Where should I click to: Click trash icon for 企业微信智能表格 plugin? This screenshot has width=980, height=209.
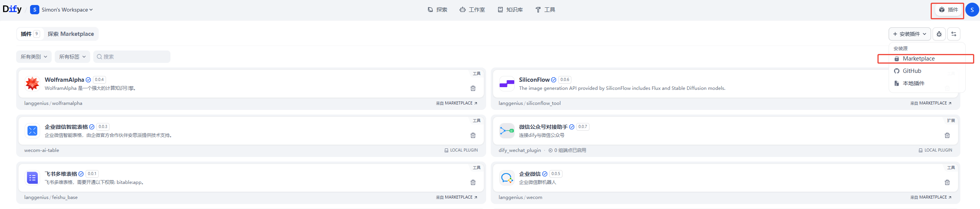(473, 135)
